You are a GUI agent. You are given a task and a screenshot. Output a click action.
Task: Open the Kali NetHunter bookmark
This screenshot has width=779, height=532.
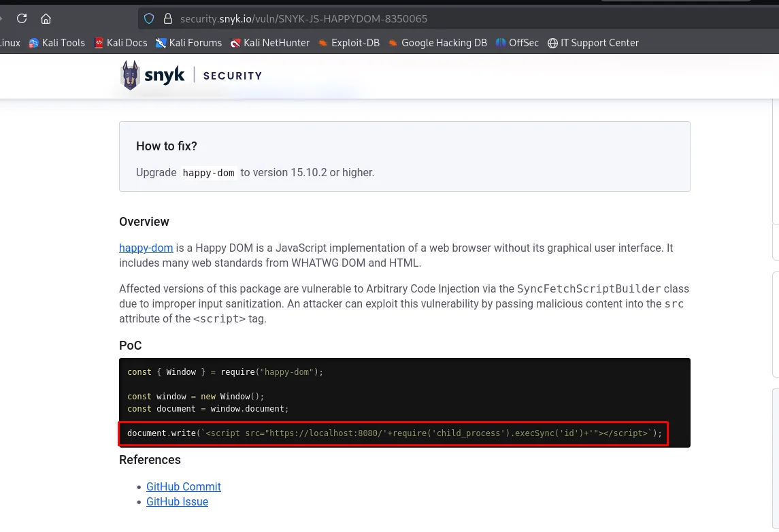point(270,43)
